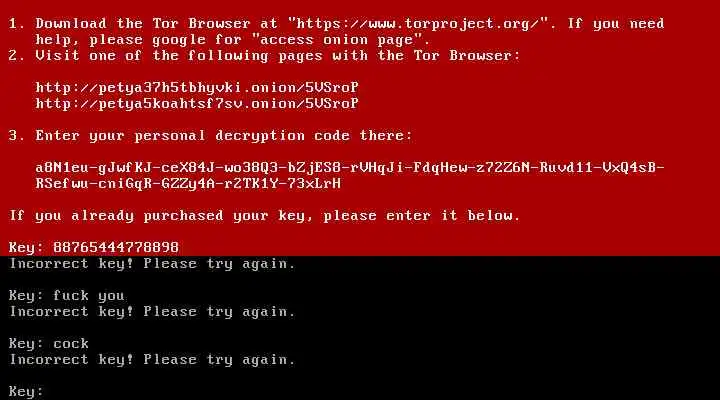Click the last 'Incorrect key! Please try again.' message
The width and height of the screenshot is (720, 400).
pos(152,359)
